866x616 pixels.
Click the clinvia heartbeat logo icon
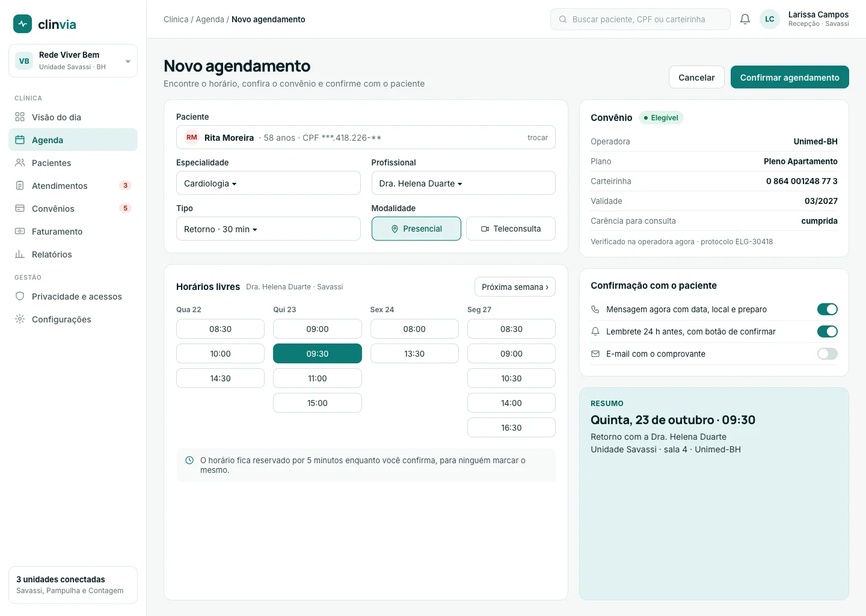click(22, 23)
